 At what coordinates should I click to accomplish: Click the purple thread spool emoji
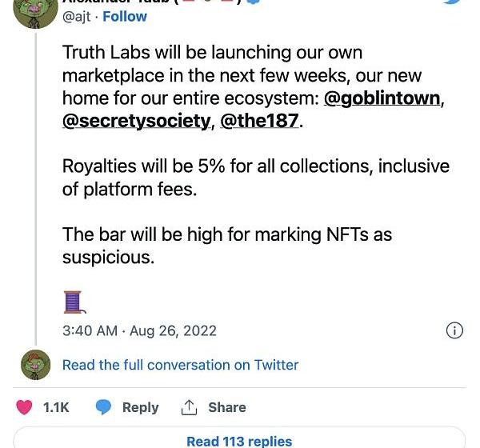pos(74,301)
